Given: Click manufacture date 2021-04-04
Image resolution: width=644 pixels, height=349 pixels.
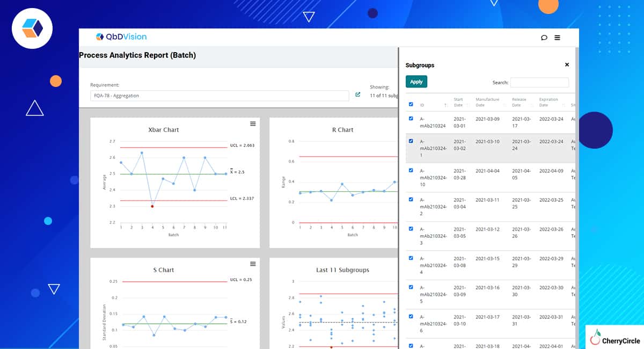Looking at the screenshot, I should tap(487, 171).
